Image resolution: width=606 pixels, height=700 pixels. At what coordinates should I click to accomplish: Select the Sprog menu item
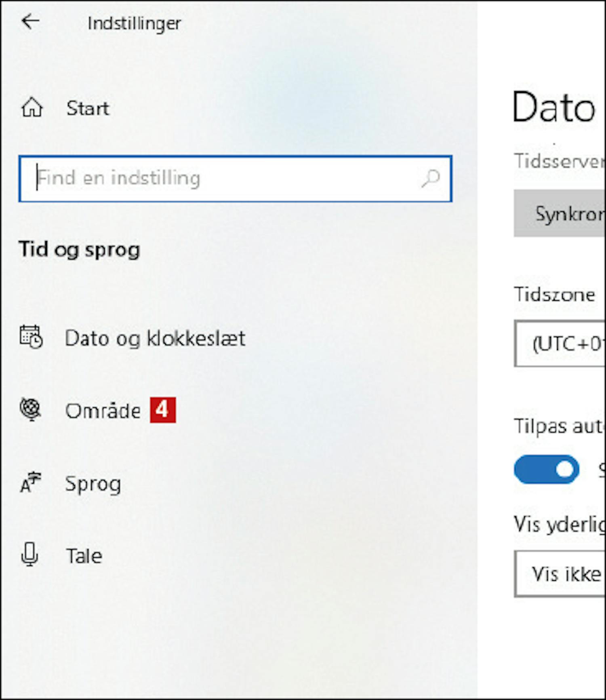(93, 484)
